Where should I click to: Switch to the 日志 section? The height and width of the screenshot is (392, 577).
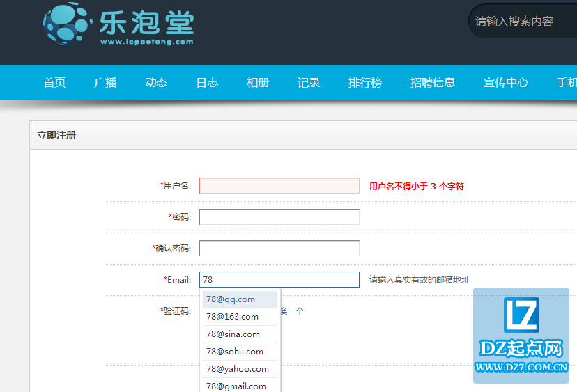(207, 82)
